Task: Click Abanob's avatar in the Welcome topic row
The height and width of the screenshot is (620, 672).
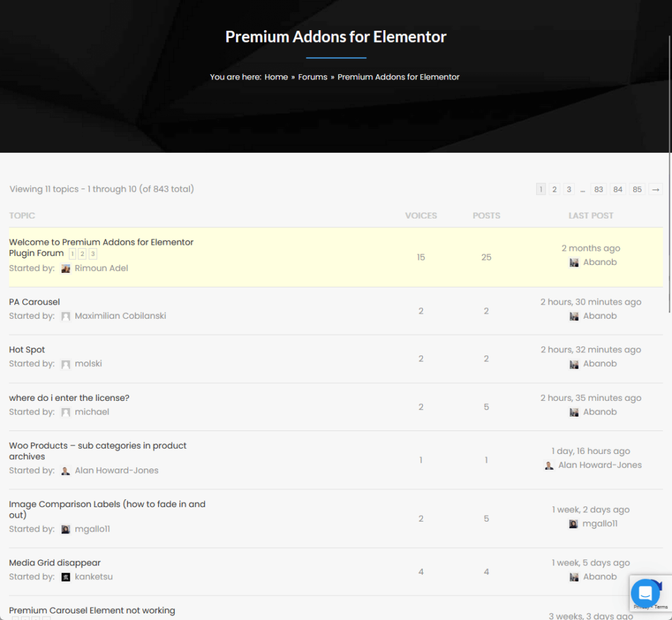Action: (x=573, y=262)
